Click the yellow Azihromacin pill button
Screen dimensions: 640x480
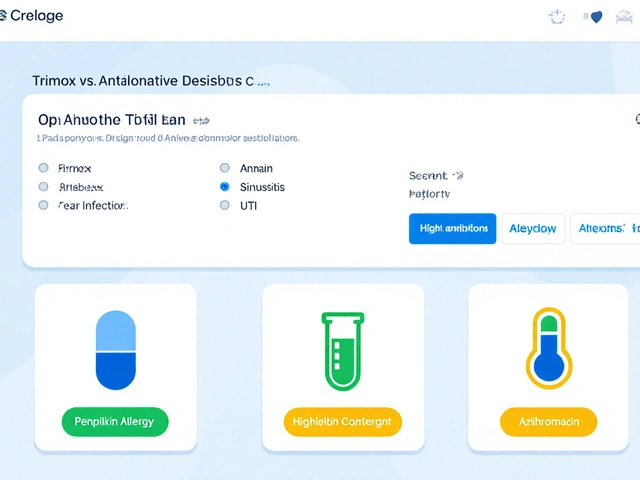click(548, 421)
